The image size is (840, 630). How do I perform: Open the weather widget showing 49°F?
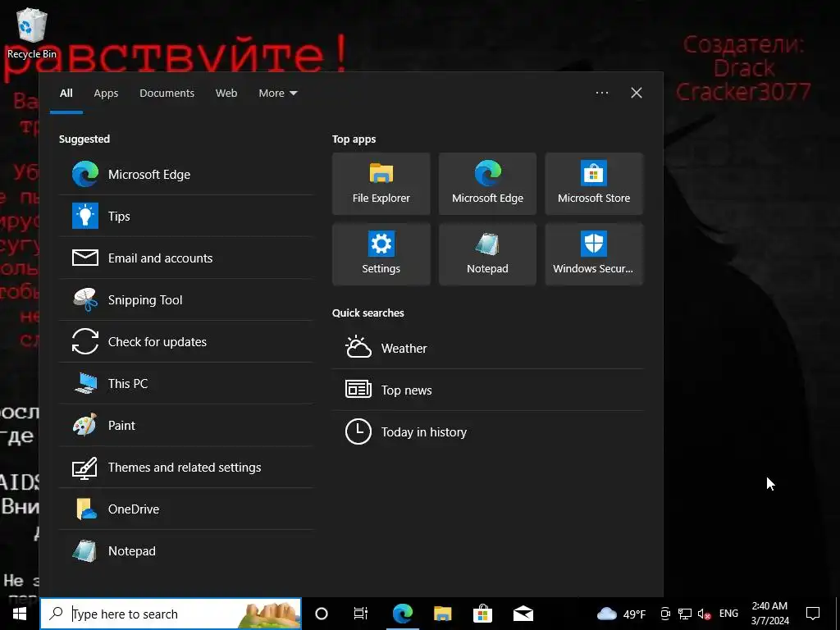[622, 614]
